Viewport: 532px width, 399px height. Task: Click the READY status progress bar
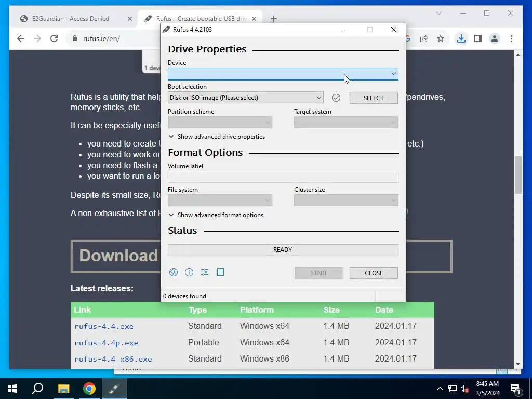click(283, 250)
